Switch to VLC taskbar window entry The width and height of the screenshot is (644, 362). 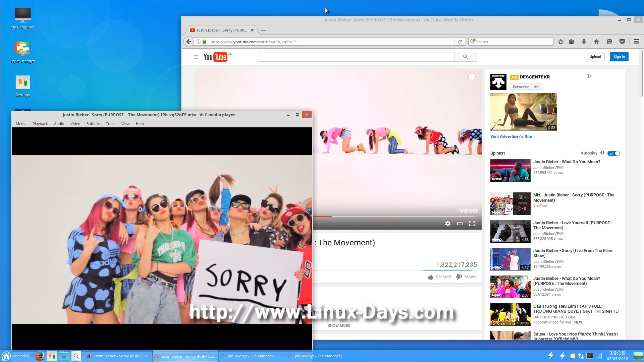[185, 356]
